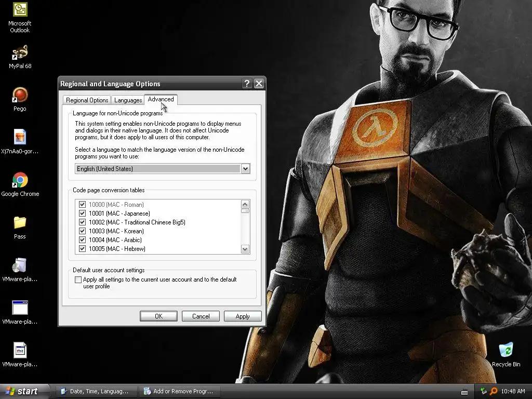This screenshot has height=399, width=532.
Task: Select the Pego desktop shortcut
Action: pos(20,99)
